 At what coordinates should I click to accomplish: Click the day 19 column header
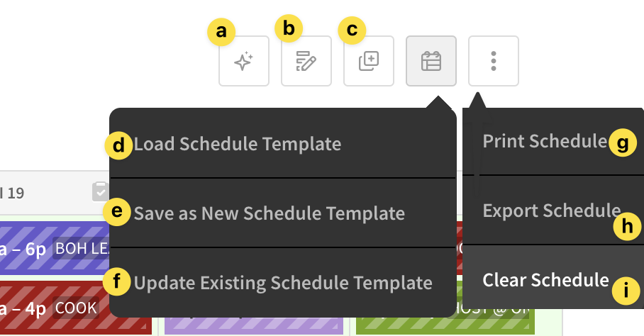(43, 192)
